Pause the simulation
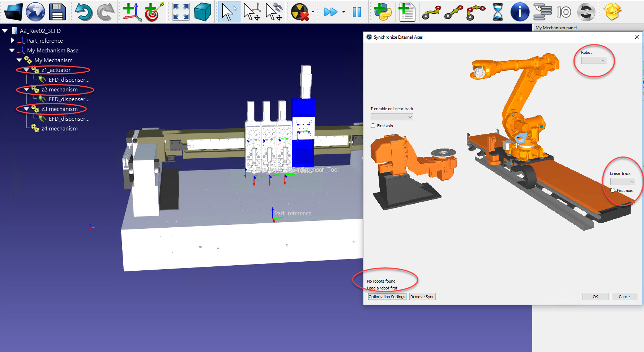Screen dimensions: 644x352 pyautogui.click(x=357, y=12)
